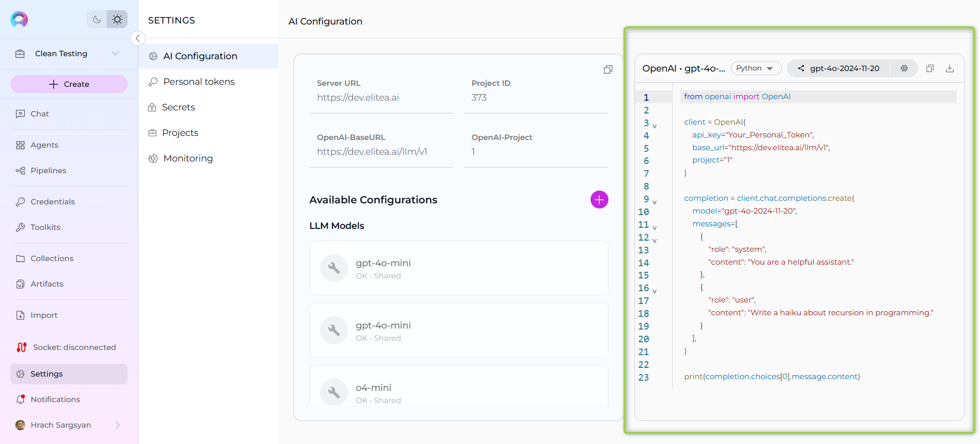The height and width of the screenshot is (444, 980).
Task: Click the ELITEA logo icon
Action: click(19, 19)
